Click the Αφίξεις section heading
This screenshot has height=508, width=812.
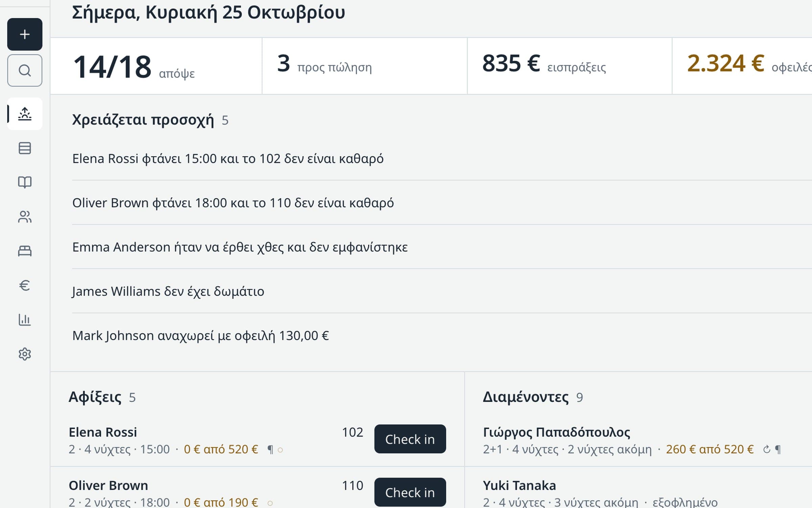click(95, 397)
